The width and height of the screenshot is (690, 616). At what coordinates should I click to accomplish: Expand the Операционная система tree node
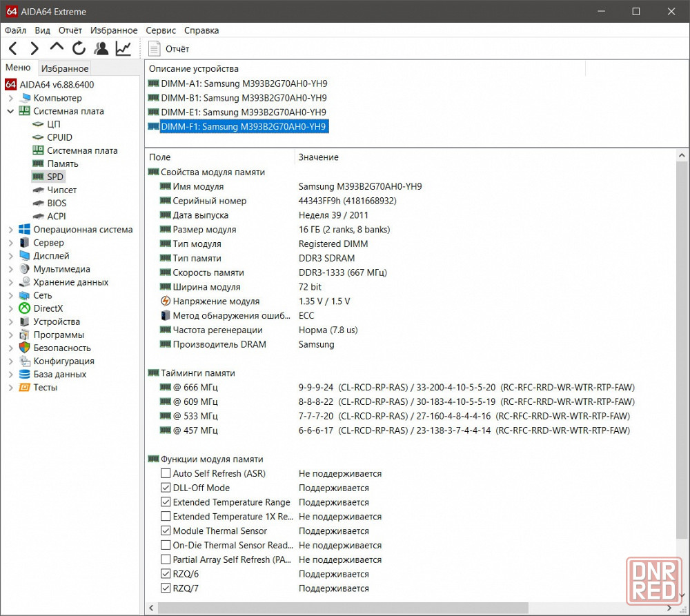point(11,230)
